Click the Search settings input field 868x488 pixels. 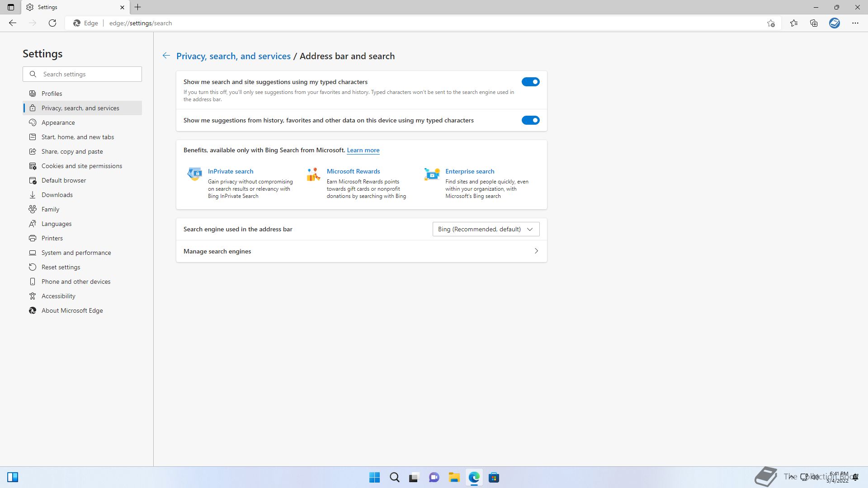(x=82, y=74)
